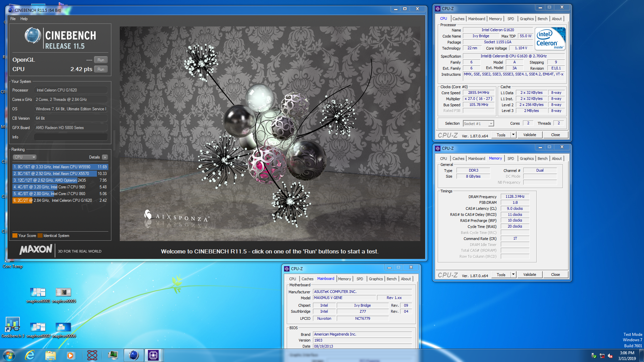This screenshot has width=644, height=362.
Task: Select ranking row AMD Opteron 2435
Action: 60,180
